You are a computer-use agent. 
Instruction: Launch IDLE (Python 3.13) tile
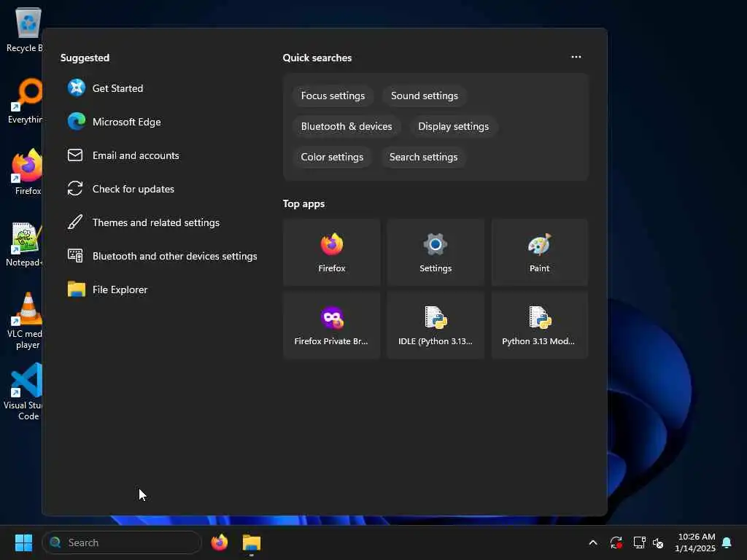(436, 325)
